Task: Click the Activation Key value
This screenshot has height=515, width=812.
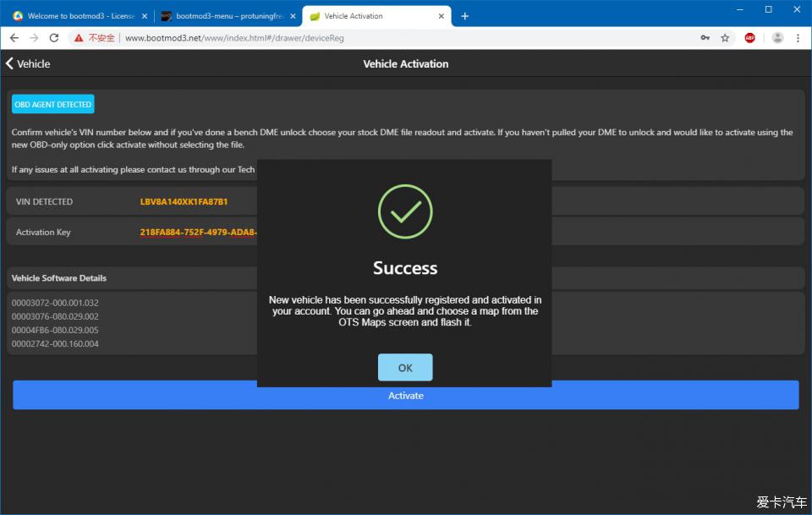Action: click(198, 232)
